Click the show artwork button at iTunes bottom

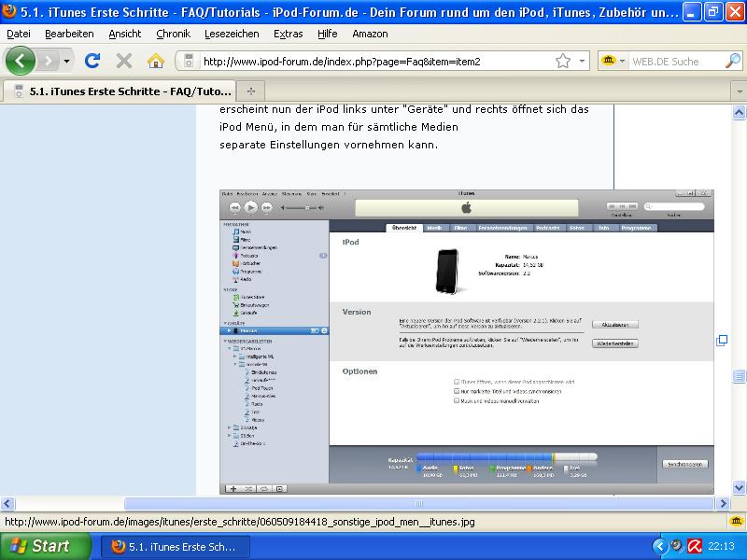(279, 488)
